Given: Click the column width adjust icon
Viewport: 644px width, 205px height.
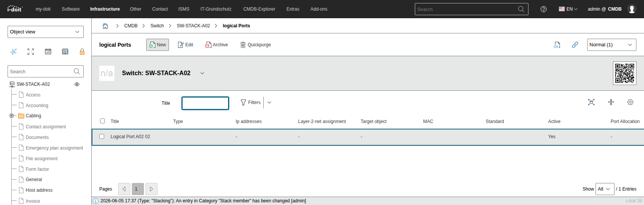Looking at the screenshot, I should tap(611, 102).
